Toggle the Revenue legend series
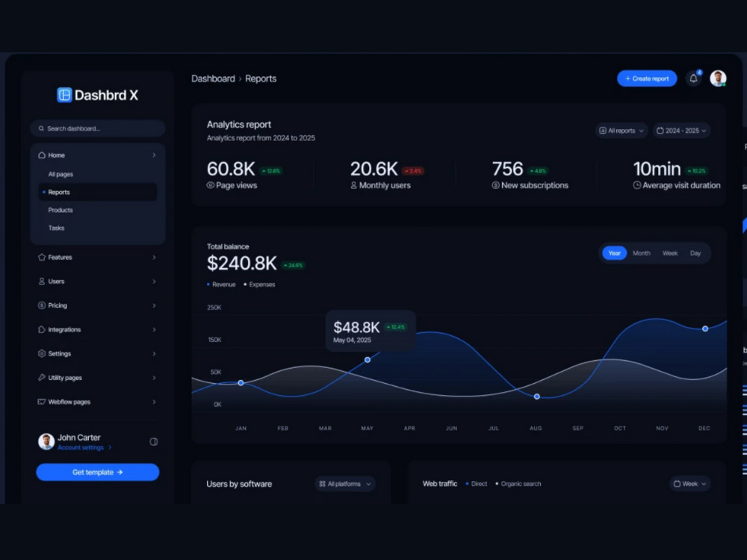The image size is (747, 560). tap(221, 284)
